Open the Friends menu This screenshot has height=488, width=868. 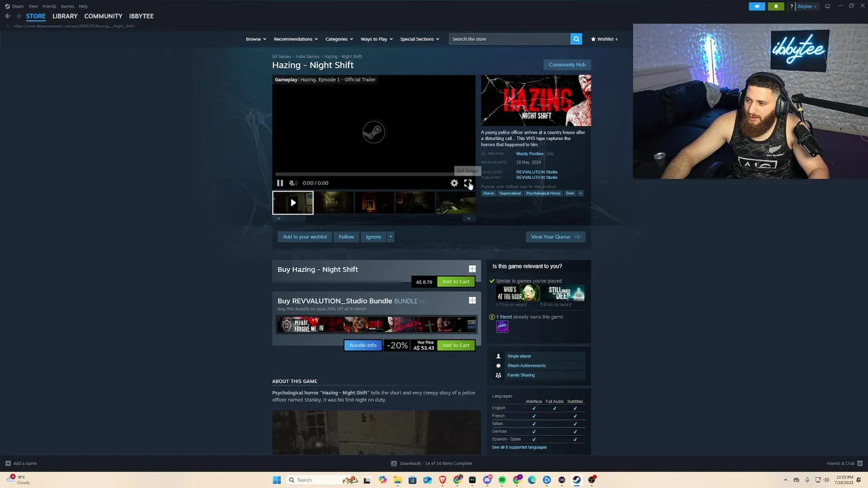pos(50,6)
